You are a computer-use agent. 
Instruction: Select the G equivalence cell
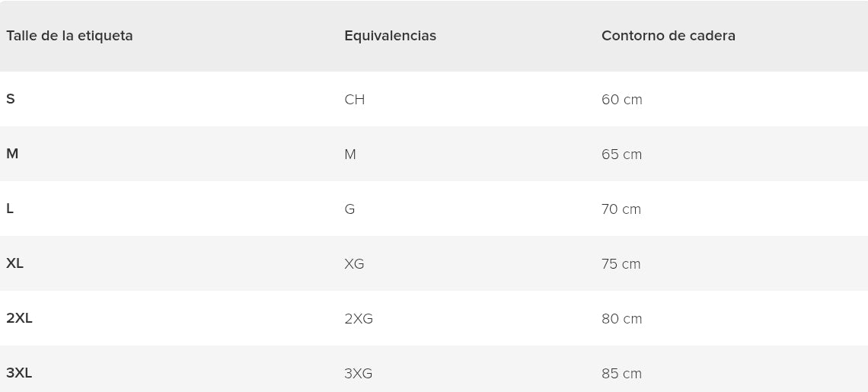click(349, 209)
